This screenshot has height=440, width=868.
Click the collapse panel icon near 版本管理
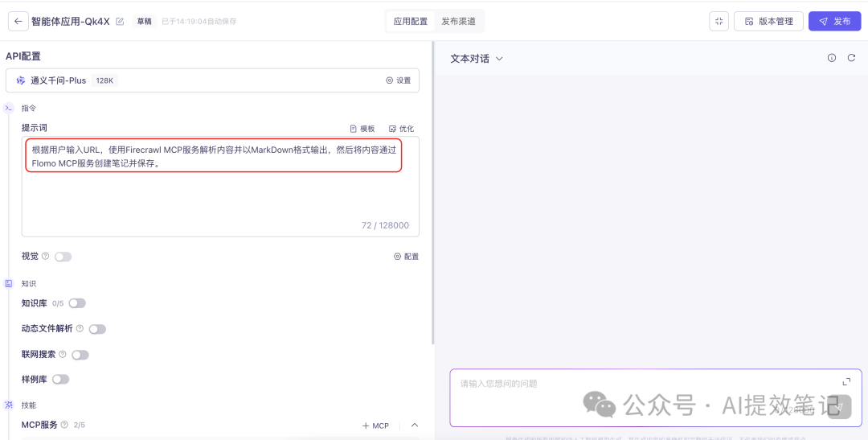719,22
